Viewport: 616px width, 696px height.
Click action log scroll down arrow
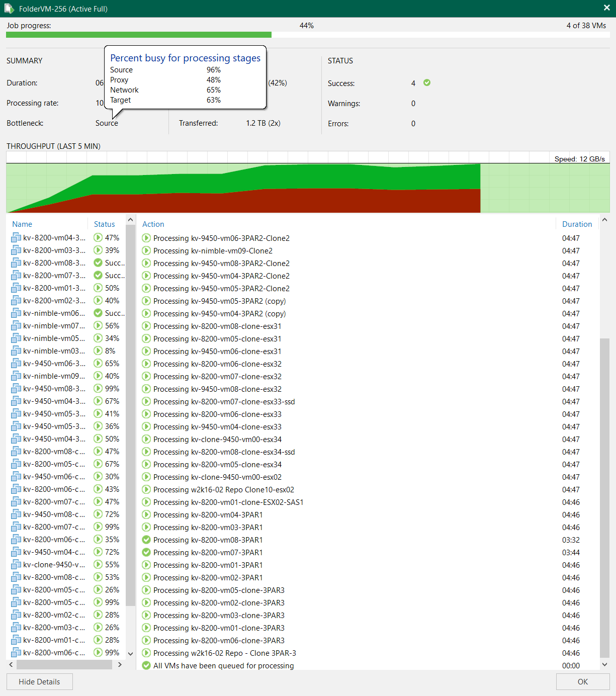pyautogui.click(x=605, y=664)
